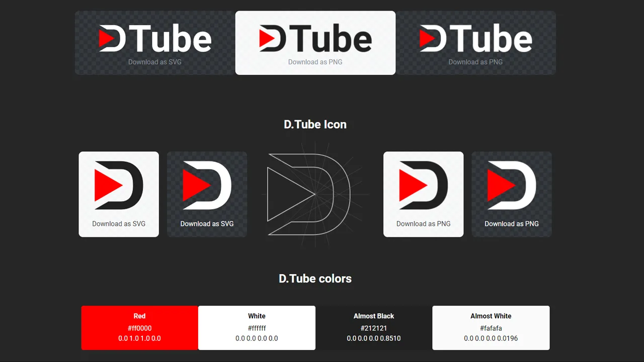Click the black D icon on the light SVG card
644x362 pixels.
(119, 186)
